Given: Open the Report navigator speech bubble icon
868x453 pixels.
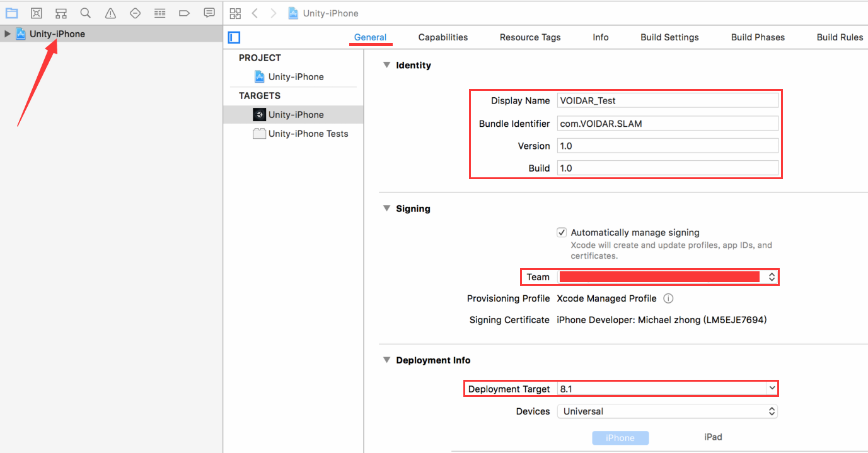Looking at the screenshot, I should 209,13.
